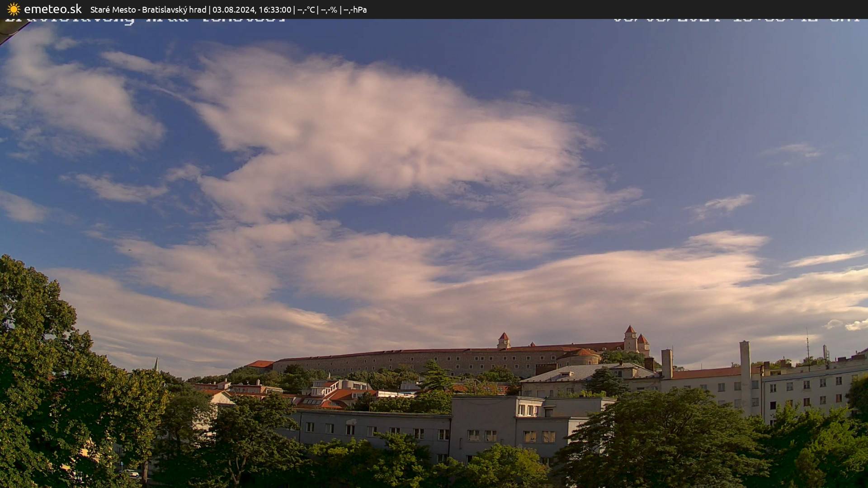This screenshot has width=868, height=488.
Task: Click the pressure reading --,-hPa
Action: click(x=355, y=9)
